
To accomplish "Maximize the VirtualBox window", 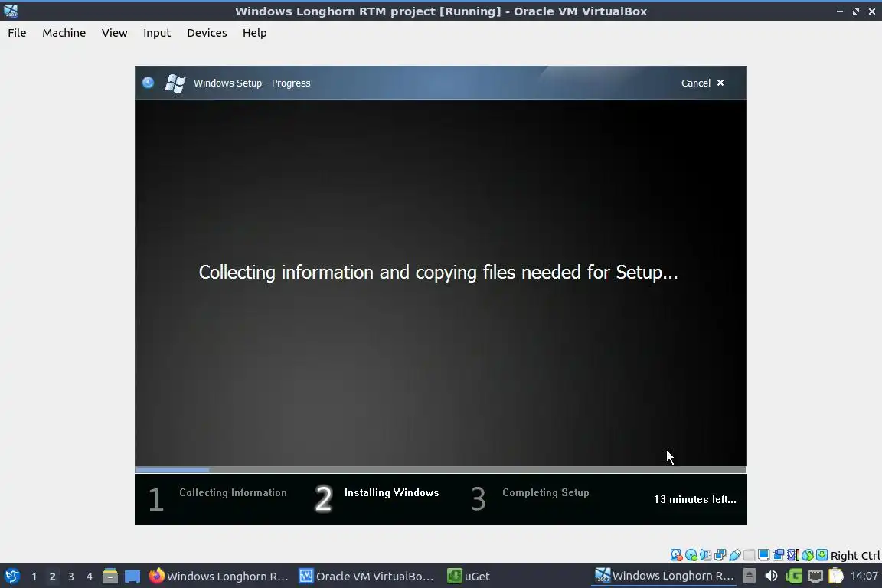I will 855,11.
